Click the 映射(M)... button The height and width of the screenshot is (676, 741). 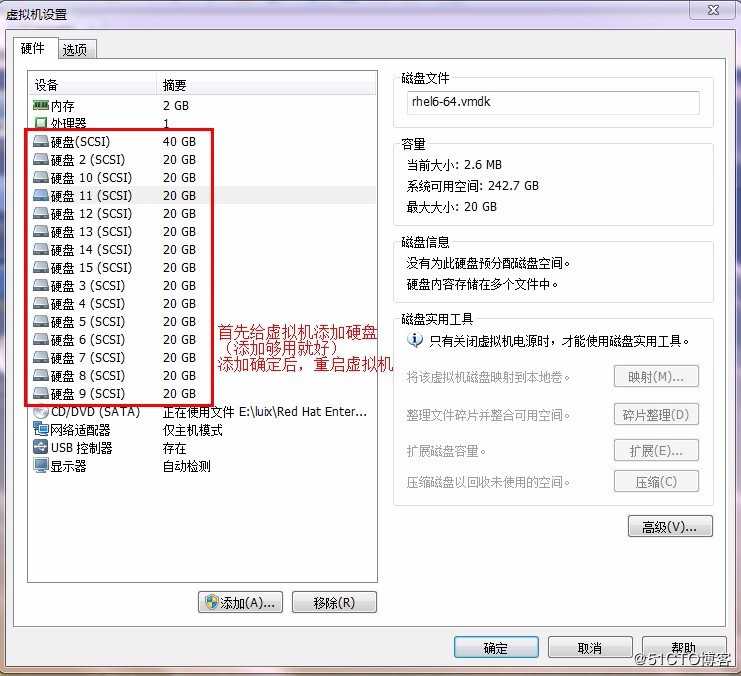[x=656, y=377]
